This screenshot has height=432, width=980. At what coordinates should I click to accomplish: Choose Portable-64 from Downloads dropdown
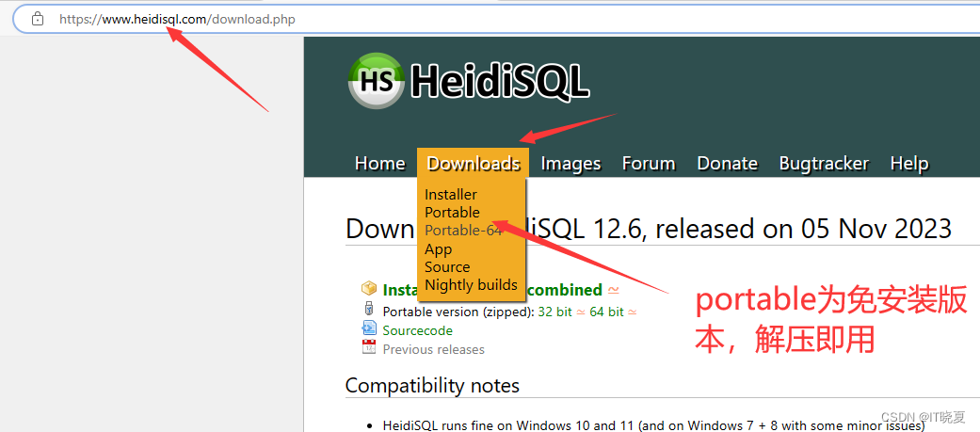[x=463, y=230]
